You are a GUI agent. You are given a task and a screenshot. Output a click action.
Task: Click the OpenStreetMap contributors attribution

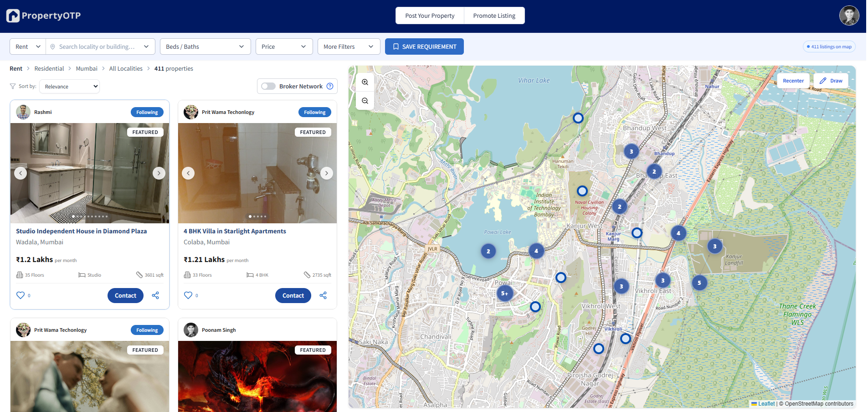(819, 404)
